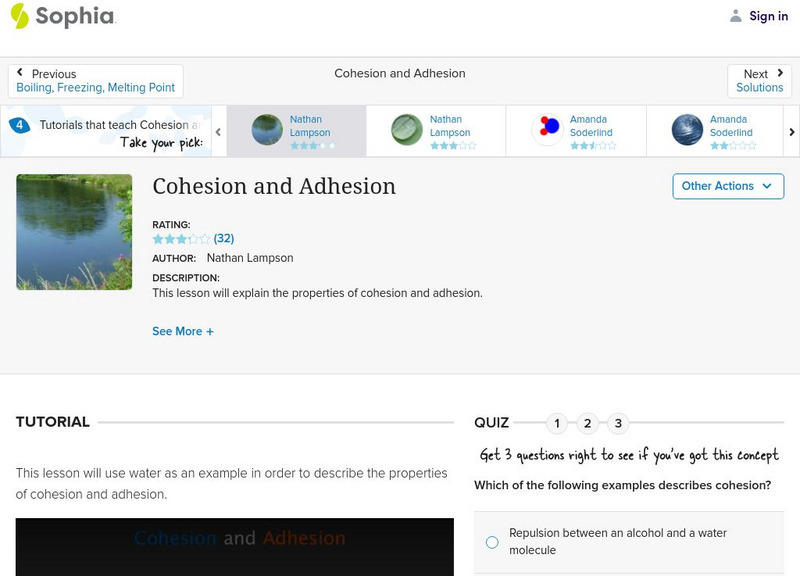This screenshot has width=800, height=576.
Task: Click the left carousel scroll chevron
Action: (217, 129)
